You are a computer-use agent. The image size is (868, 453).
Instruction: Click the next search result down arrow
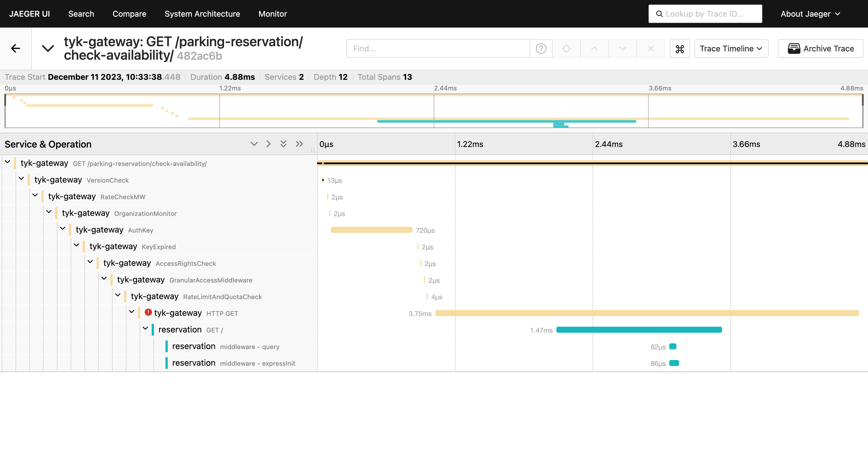622,49
